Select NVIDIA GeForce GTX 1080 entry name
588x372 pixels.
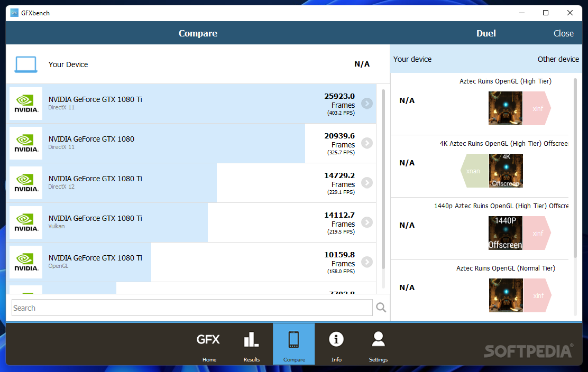(x=91, y=139)
